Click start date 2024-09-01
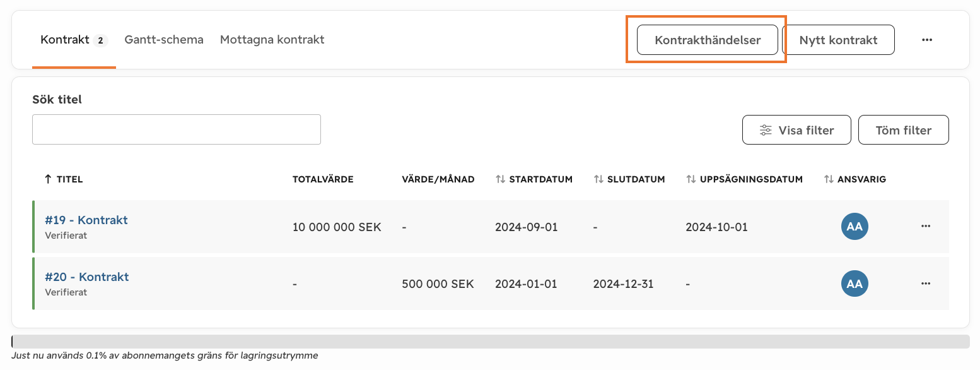This screenshot has width=980, height=370. tap(527, 227)
